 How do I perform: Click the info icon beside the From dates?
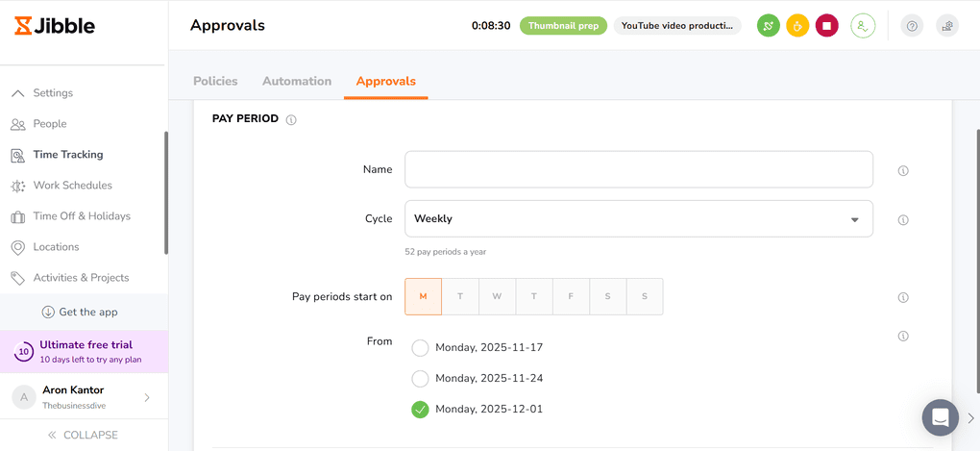coord(902,336)
